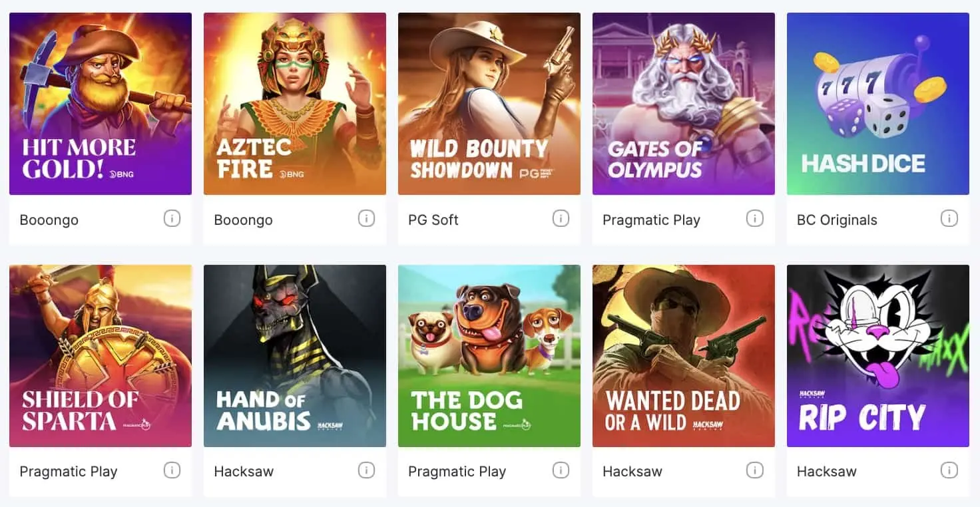Image resolution: width=980 pixels, height=507 pixels.
Task: Open the Rip City game thumbnail
Action: [878, 356]
